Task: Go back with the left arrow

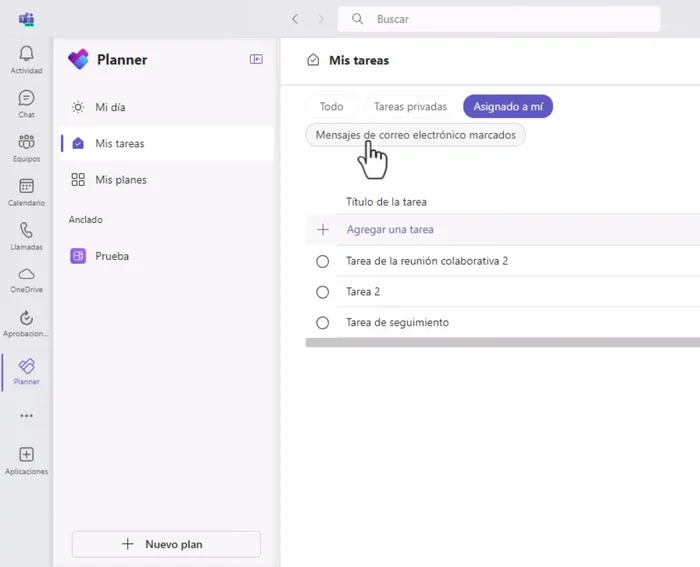Action: pyautogui.click(x=295, y=19)
